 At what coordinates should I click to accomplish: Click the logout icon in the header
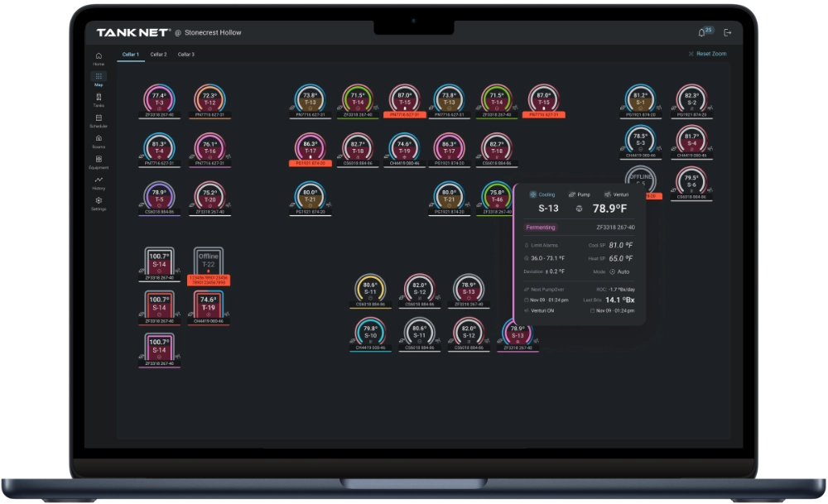point(726,31)
